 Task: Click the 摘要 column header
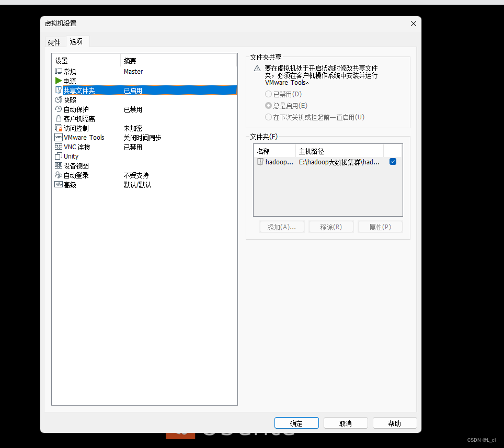[x=178, y=61]
